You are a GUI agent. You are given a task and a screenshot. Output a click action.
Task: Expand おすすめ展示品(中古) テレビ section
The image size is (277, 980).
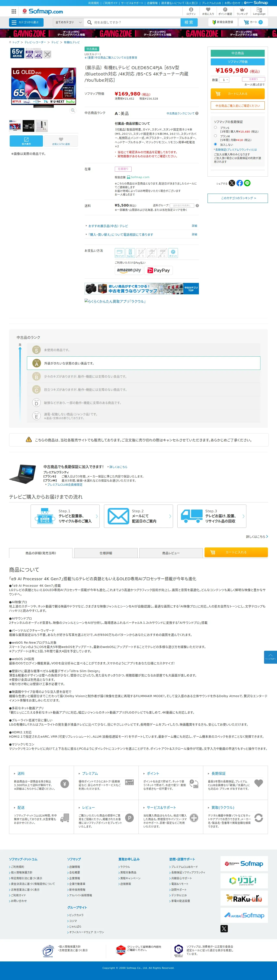(x=142, y=226)
